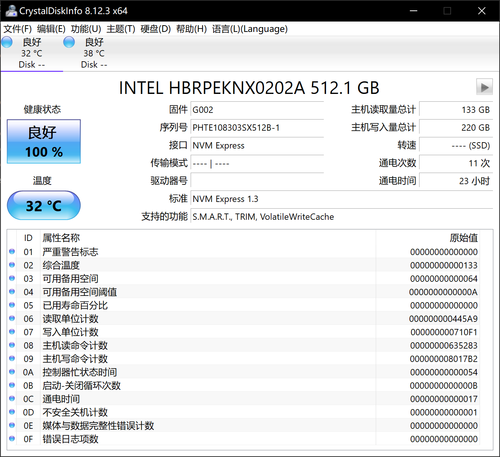Click status dot of attribute 0F 错误日志项数
Viewport: 500px width, 457px height.
[x=12, y=438]
